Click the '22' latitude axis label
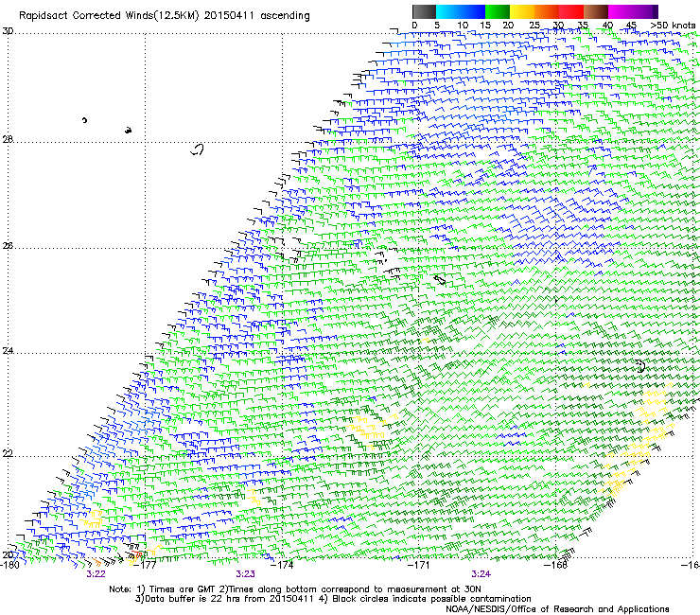This screenshot has height=615, width=700. tap(8, 454)
